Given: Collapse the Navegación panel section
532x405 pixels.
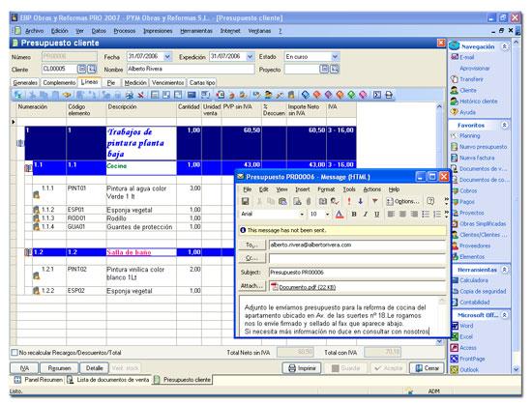Looking at the screenshot, I should pos(505,46).
